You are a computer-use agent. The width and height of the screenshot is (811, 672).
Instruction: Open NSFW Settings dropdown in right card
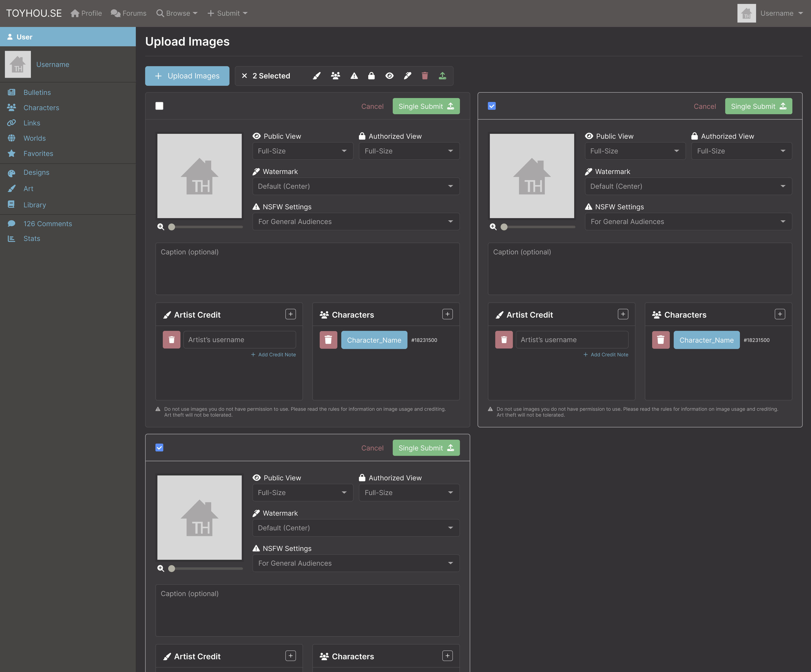688,222
